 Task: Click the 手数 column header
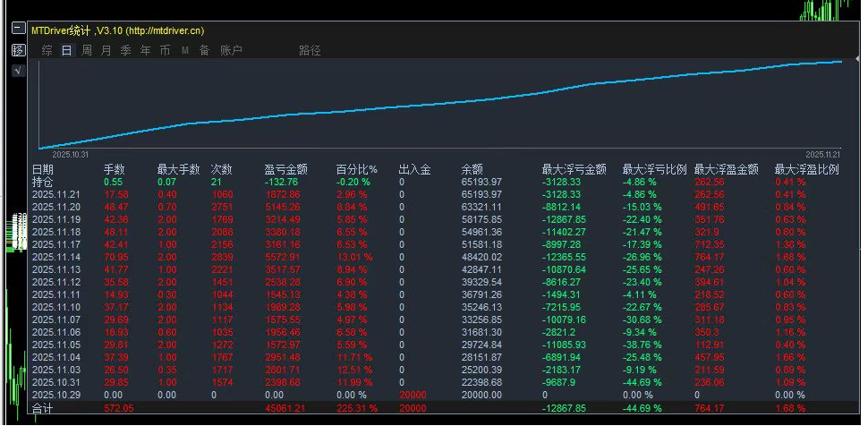tap(115, 169)
